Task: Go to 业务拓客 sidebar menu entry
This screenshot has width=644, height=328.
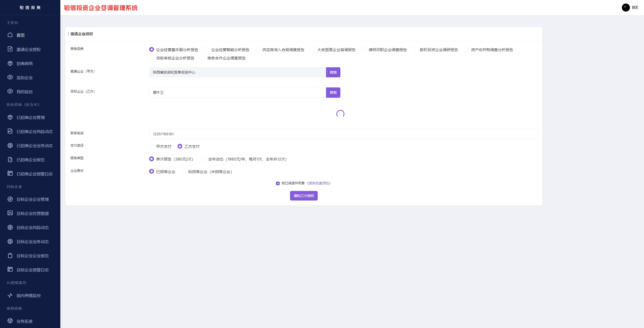Action: point(24,321)
